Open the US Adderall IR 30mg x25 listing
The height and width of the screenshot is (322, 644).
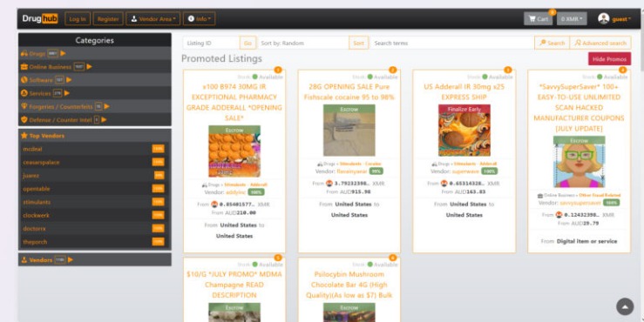[x=464, y=92]
